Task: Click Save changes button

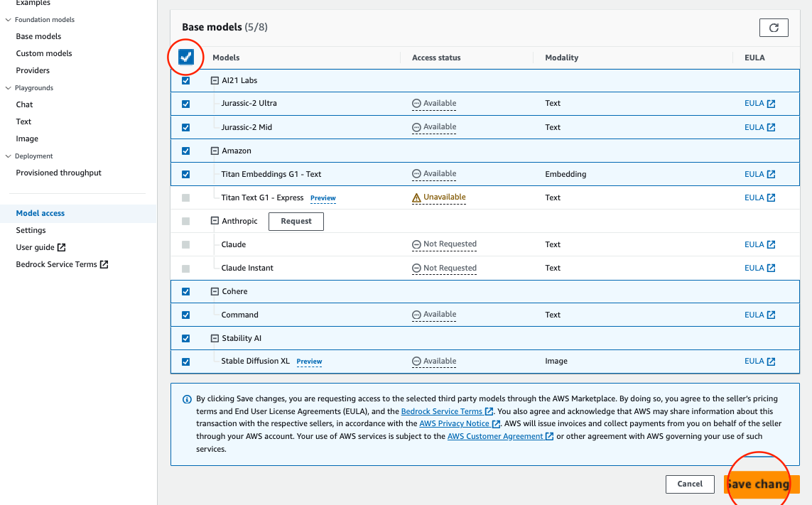Action: click(762, 484)
